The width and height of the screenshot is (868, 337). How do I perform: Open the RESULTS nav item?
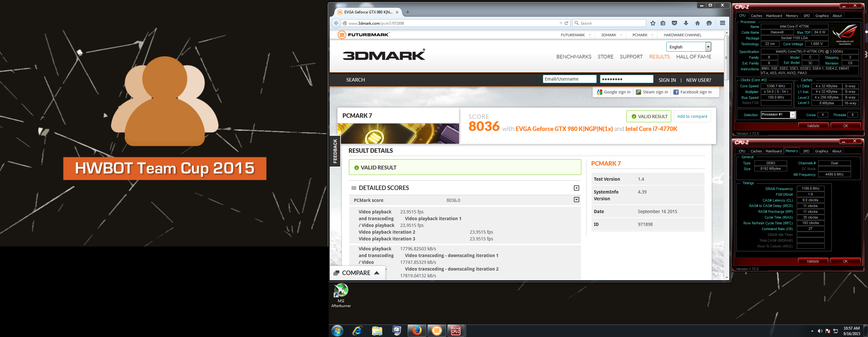point(659,56)
